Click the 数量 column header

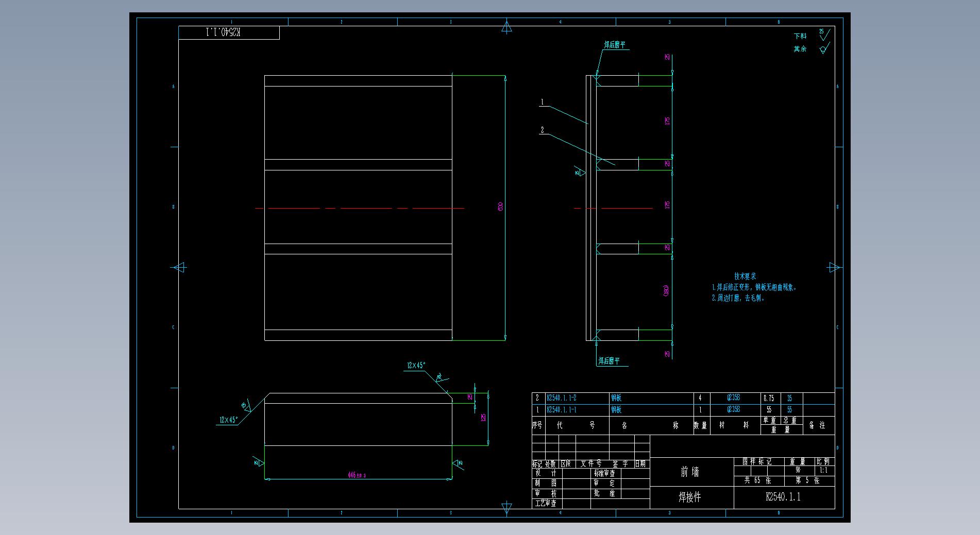700,425
